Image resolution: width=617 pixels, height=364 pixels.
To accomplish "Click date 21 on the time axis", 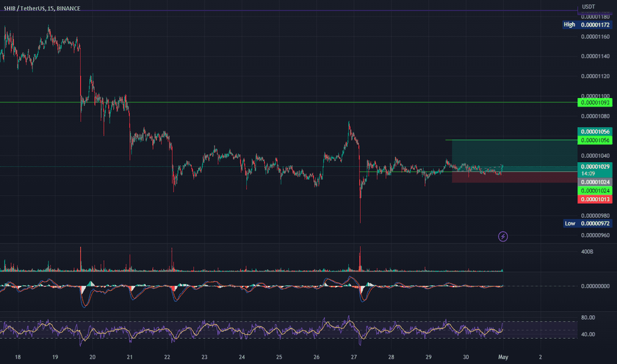I will 130,357.
